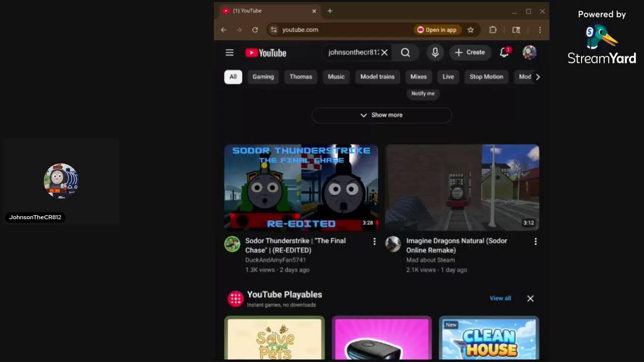Image resolution: width=644 pixels, height=362 pixels.
Task: Open the pink middle Playables game card
Action: pyautogui.click(x=382, y=338)
